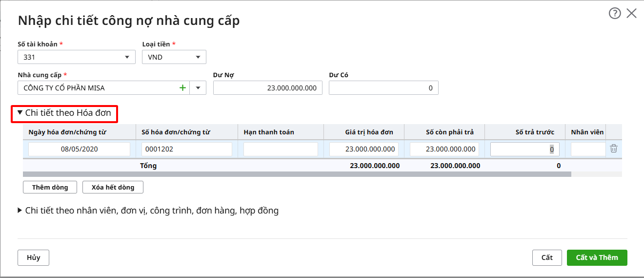644x278 pixels.
Task: Click the Cất save button
Action: (x=547, y=257)
